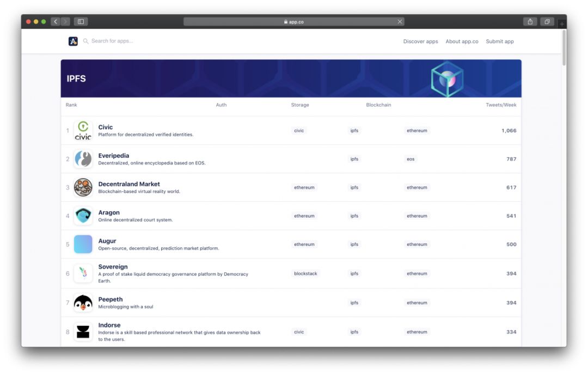Open the Sovereign title link

coord(113,267)
